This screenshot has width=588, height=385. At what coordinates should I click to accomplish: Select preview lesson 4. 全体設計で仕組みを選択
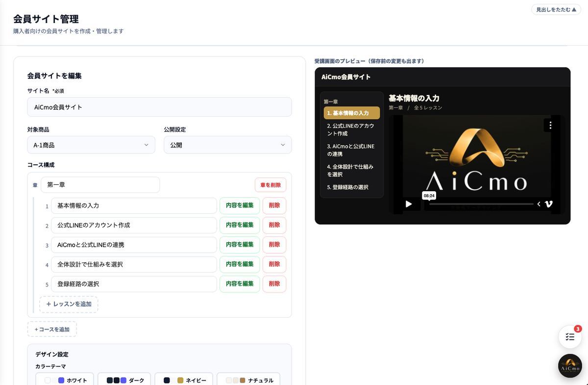click(x=352, y=171)
